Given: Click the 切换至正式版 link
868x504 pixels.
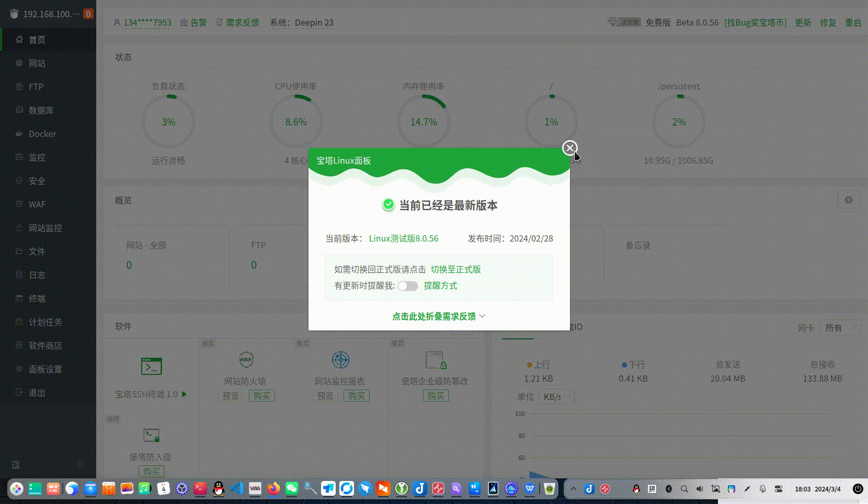Looking at the screenshot, I should (x=455, y=269).
